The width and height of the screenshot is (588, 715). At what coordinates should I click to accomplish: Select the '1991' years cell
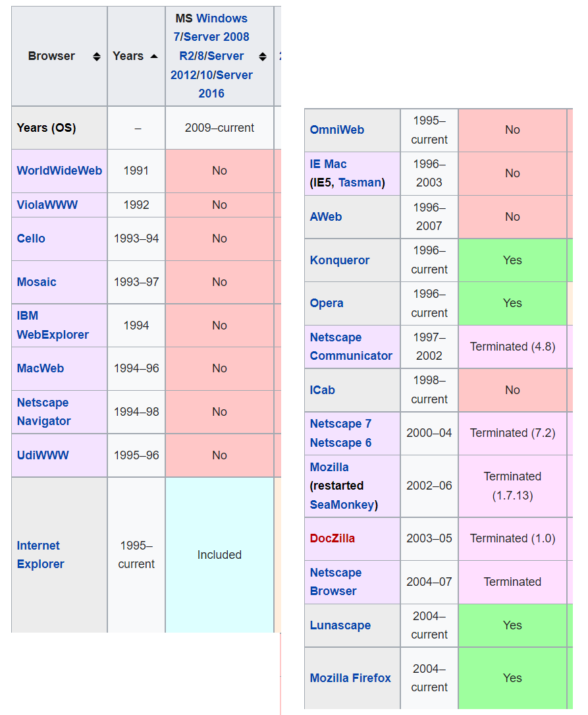[x=136, y=171]
